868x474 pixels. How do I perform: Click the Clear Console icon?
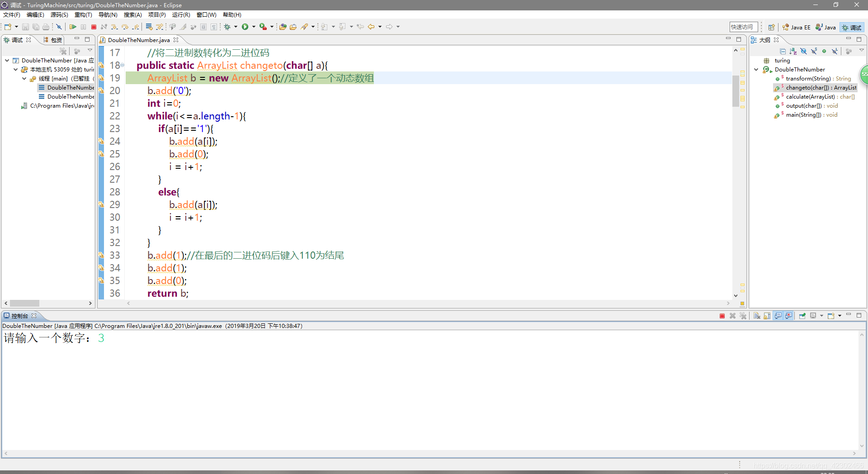(x=757, y=316)
